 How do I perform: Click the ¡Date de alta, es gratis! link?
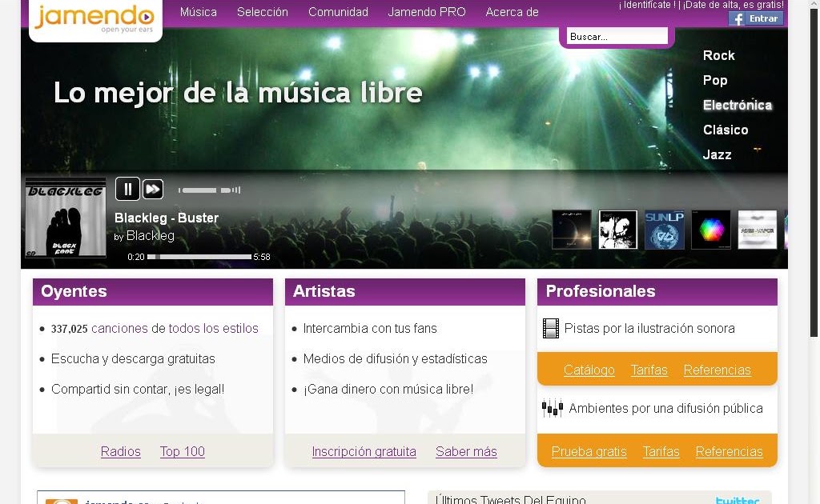click(734, 6)
